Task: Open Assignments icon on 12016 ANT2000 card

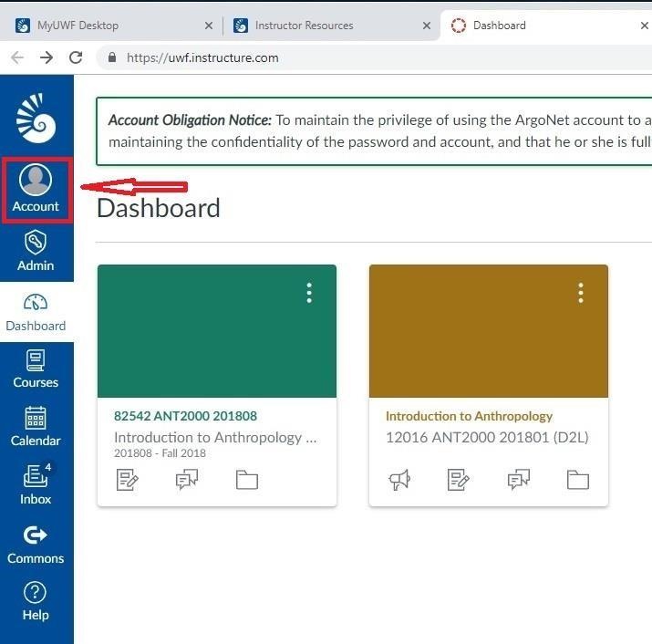Action: 459,480
